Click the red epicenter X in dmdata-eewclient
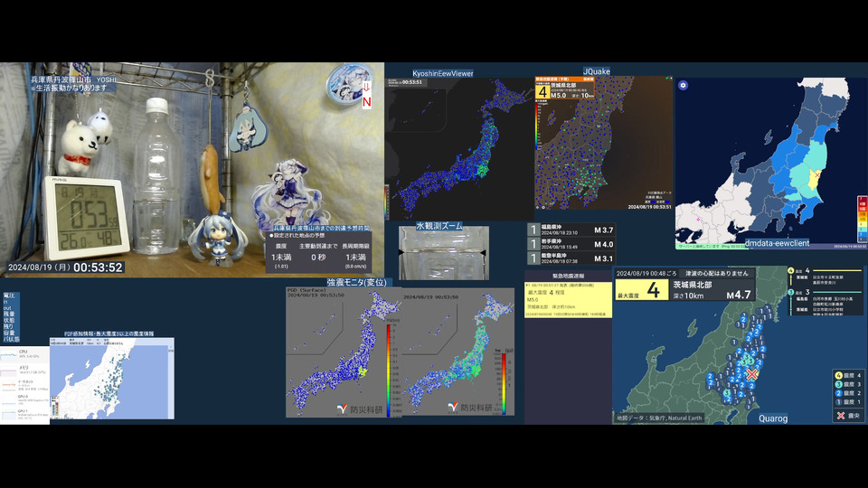868x488 pixels. pyautogui.click(x=817, y=174)
